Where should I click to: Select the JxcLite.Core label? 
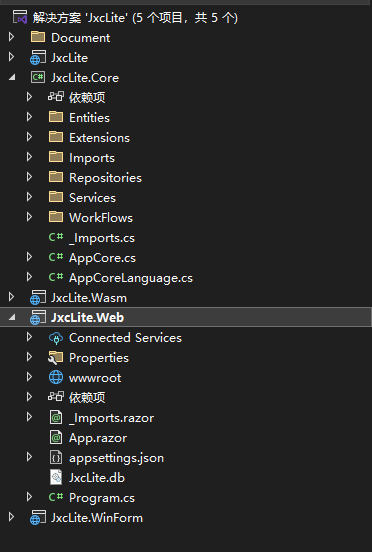click(x=85, y=78)
